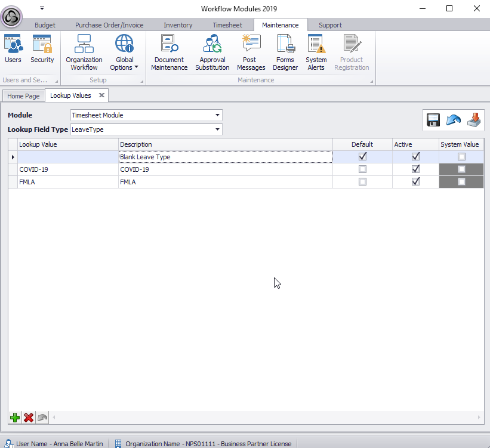This screenshot has height=448, width=490.
Task: Launch the Forms Designer
Action: point(285,52)
